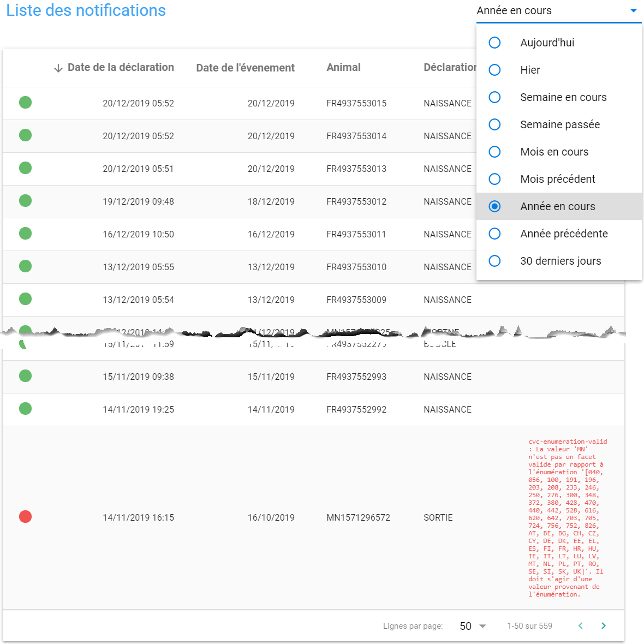This screenshot has height=644, width=644.
Task: Click green status dot for FR4937553009
Action: pyautogui.click(x=26, y=299)
